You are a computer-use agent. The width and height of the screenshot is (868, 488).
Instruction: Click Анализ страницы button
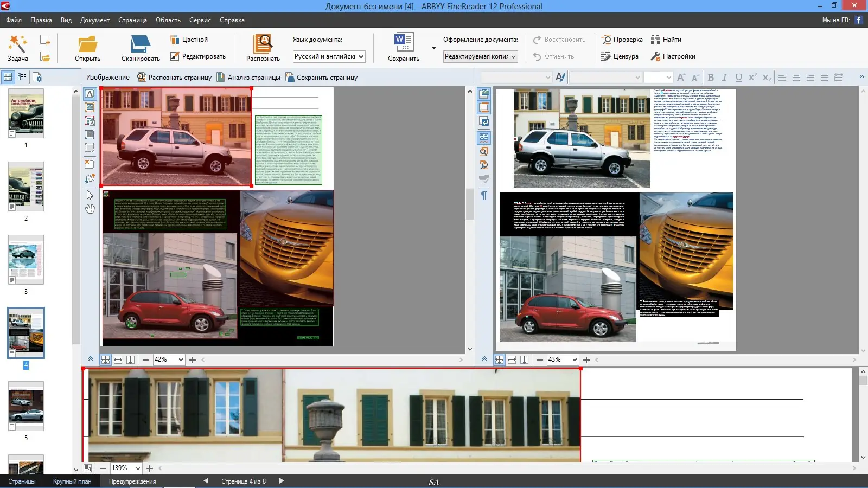[x=248, y=78]
